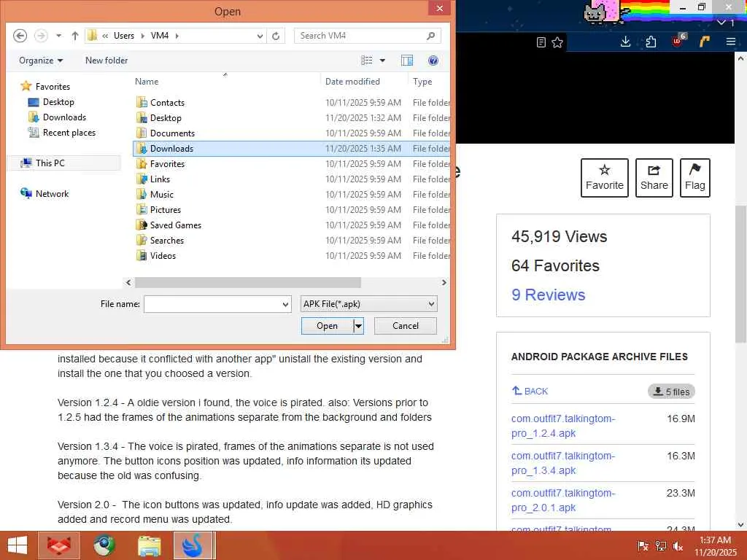Select Recent places in sidebar

click(69, 133)
